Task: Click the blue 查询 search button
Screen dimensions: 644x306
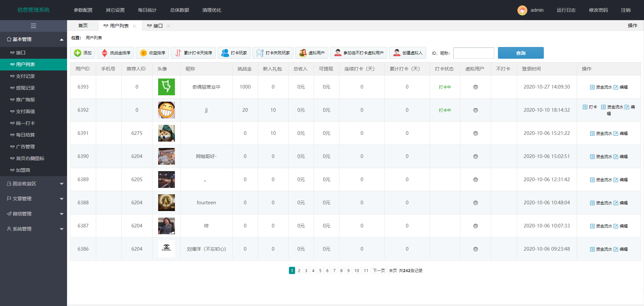Action: [521, 53]
